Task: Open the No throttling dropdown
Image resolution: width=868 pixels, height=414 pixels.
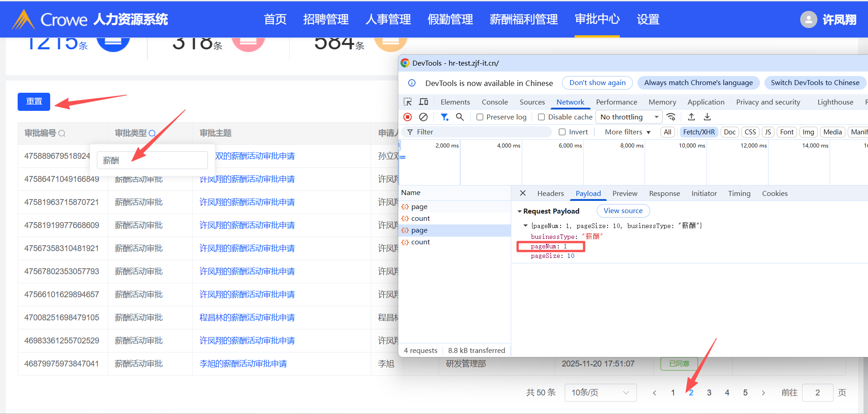Action: pos(629,117)
